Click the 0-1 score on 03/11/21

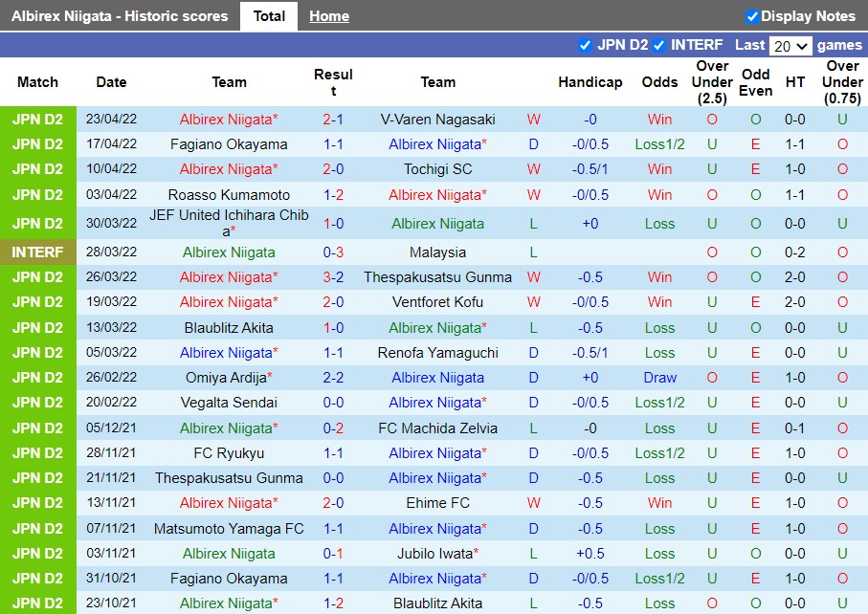[333, 554]
